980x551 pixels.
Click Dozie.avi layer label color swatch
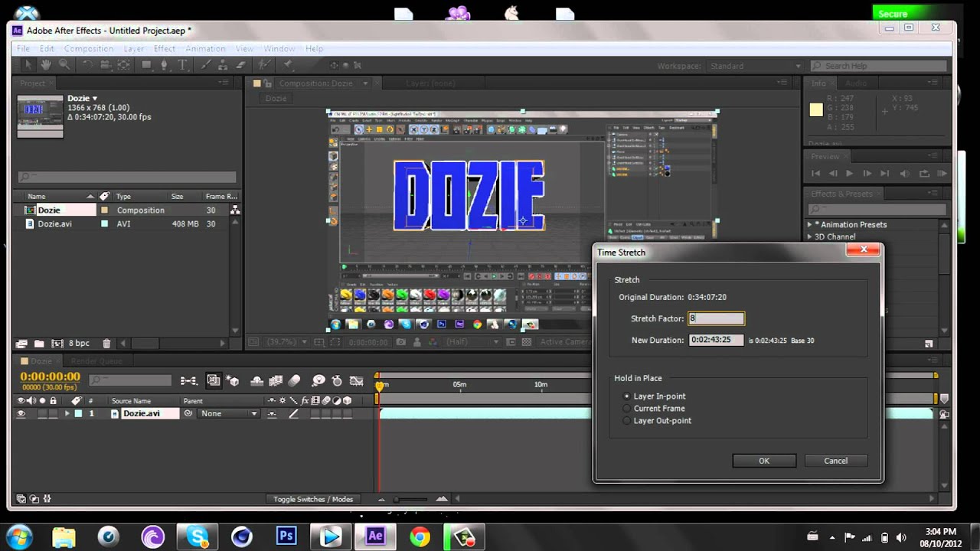point(77,414)
